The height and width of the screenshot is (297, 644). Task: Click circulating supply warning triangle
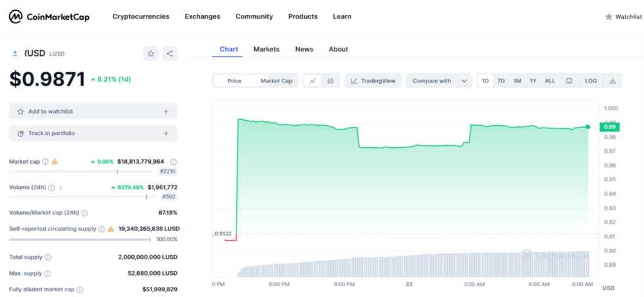click(x=111, y=229)
